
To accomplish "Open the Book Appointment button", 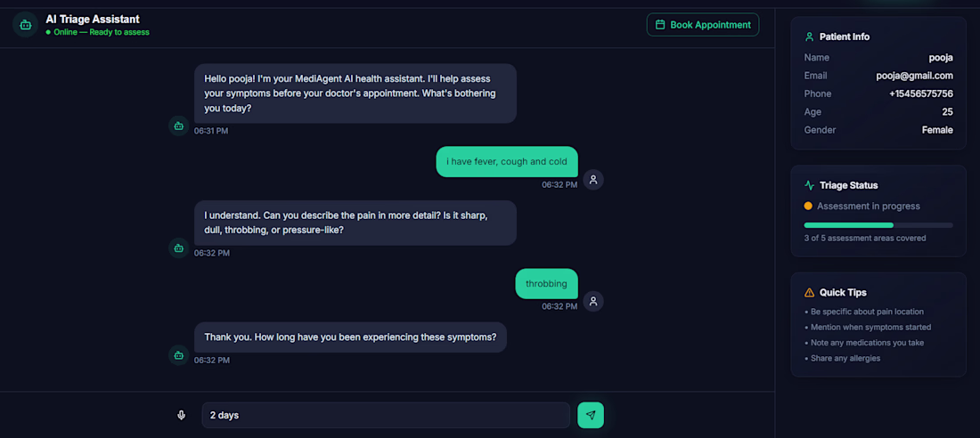I will tap(703, 25).
